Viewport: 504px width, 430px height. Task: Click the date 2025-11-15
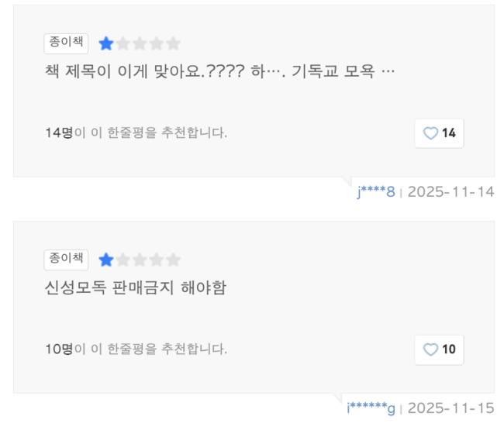[450, 408]
